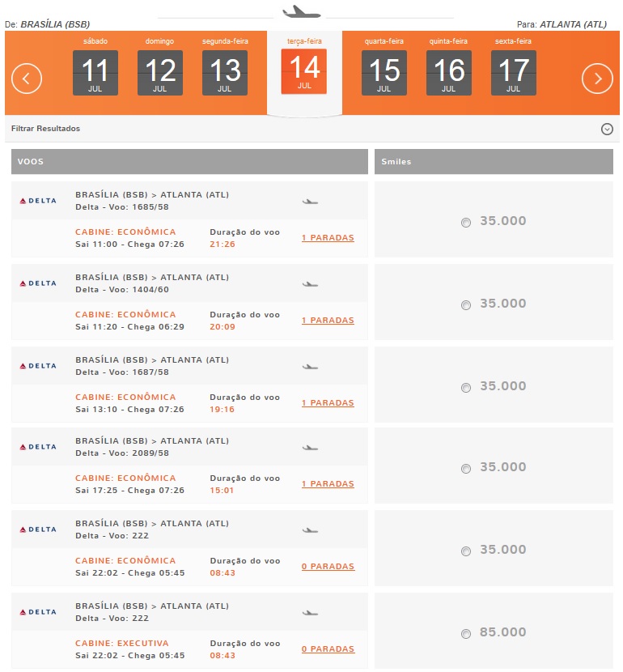This screenshot has width=623, height=672.
Task: Click the Delta logo for flight 1685/58
Action: tap(38, 201)
